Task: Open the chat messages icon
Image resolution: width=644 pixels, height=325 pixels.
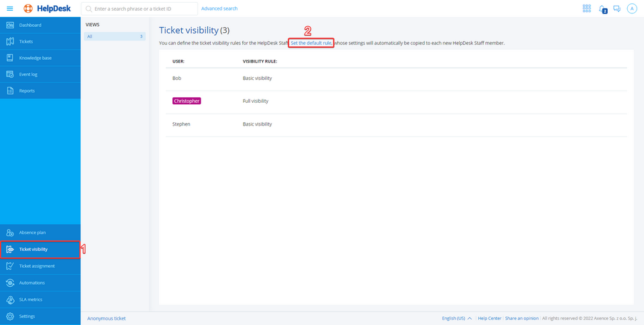Action: tap(616, 9)
